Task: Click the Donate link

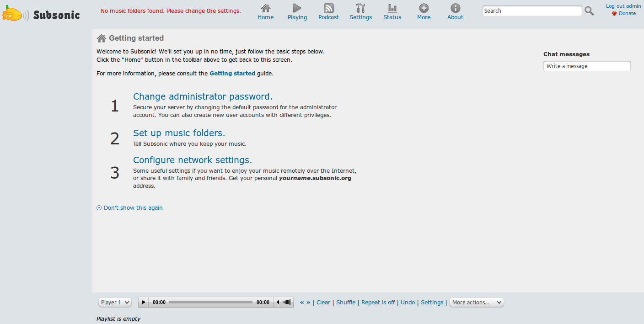Action: pyautogui.click(x=627, y=13)
